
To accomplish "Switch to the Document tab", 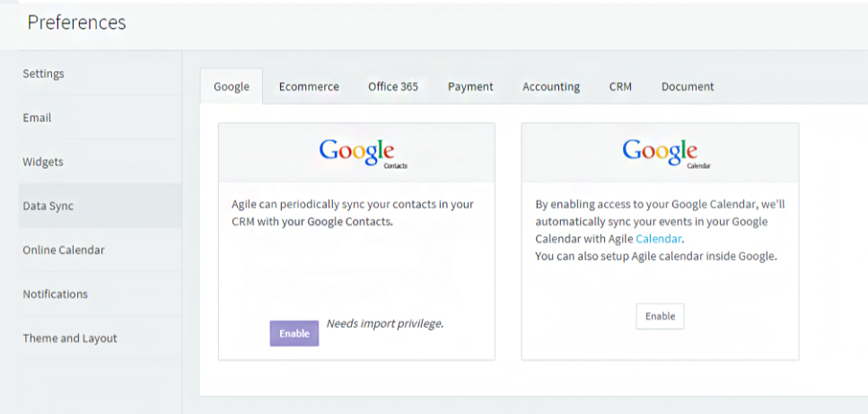I will pos(688,86).
